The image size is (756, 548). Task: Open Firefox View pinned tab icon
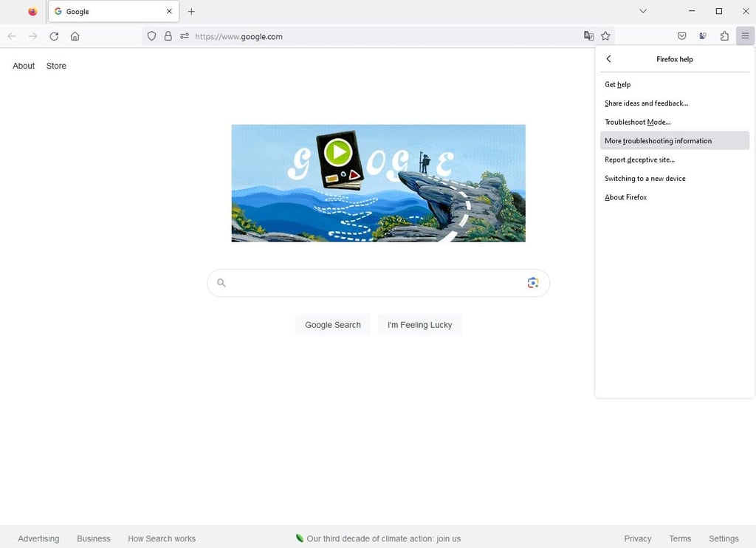click(32, 12)
